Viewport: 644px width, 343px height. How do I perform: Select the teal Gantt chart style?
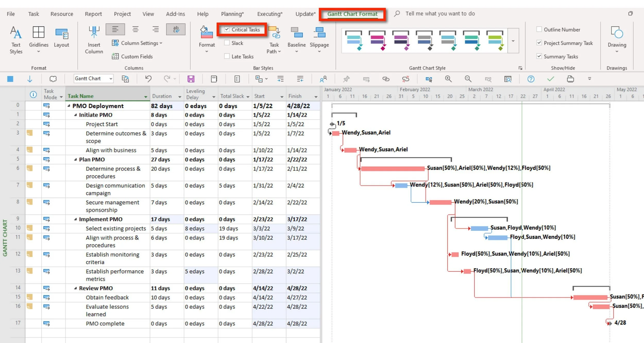353,40
